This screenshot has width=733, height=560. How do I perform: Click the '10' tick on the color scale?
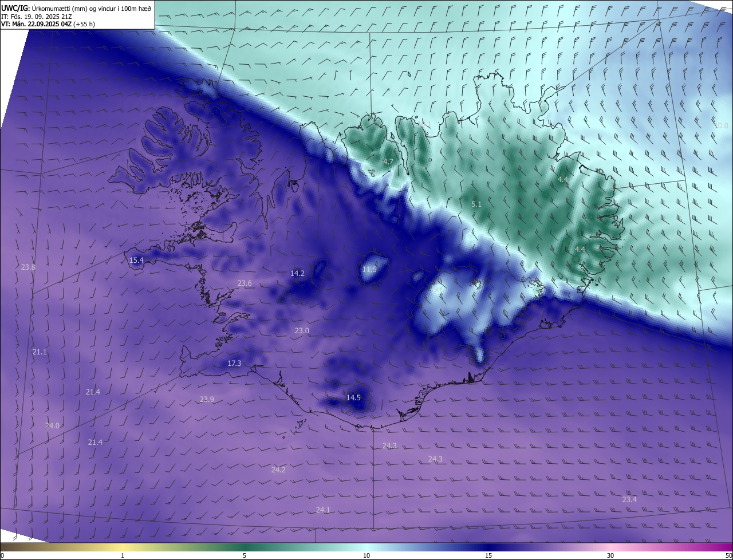point(366,555)
